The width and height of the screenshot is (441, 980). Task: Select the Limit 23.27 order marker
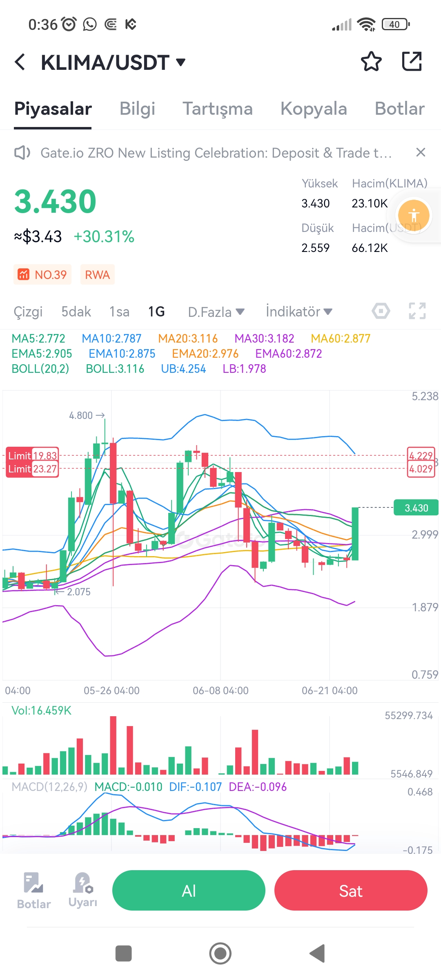click(32, 469)
